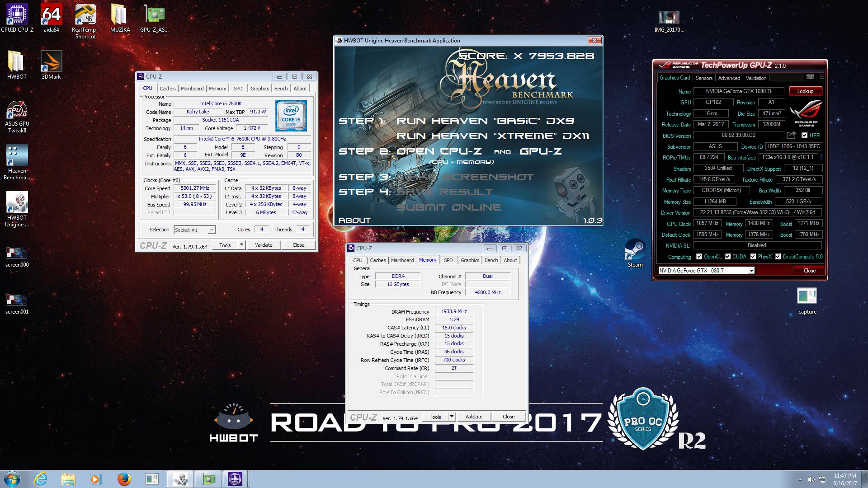Launch the 3DMark desktop shortcut
This screenshot has width=868, height=488.
pyautogui.click(x=51, y=65)
